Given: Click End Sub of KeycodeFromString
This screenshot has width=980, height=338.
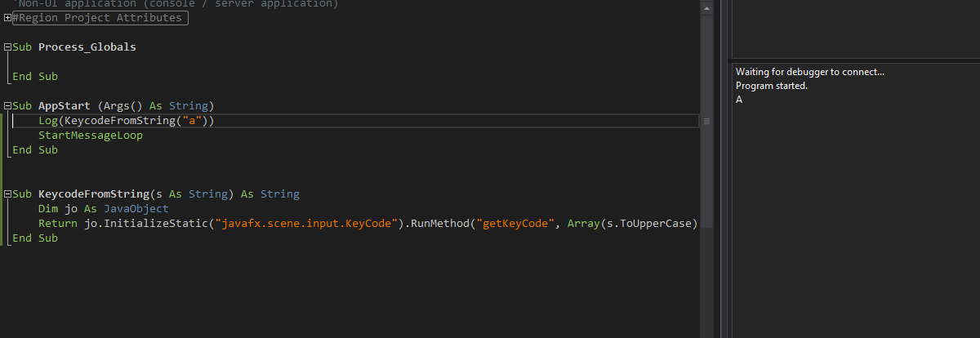Looking at the screenshot, I should pyautogui.click(x=35, y=238).
